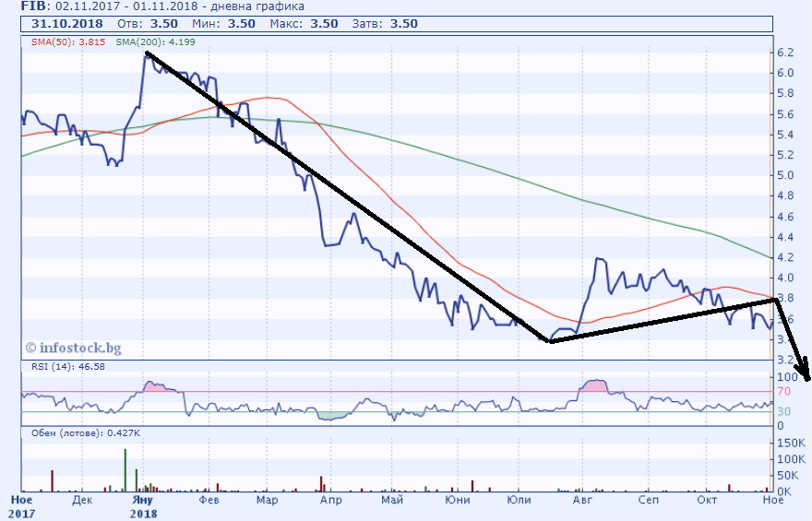Viewport: 812px width, 521px height.
Task: Click the 'дневна графика' label
Action: pos(257,6)
